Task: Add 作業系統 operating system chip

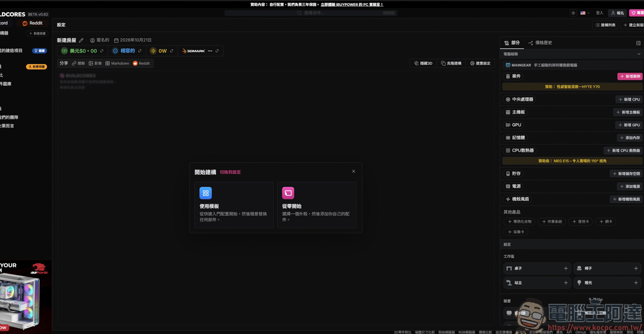Action: point(552,221)
